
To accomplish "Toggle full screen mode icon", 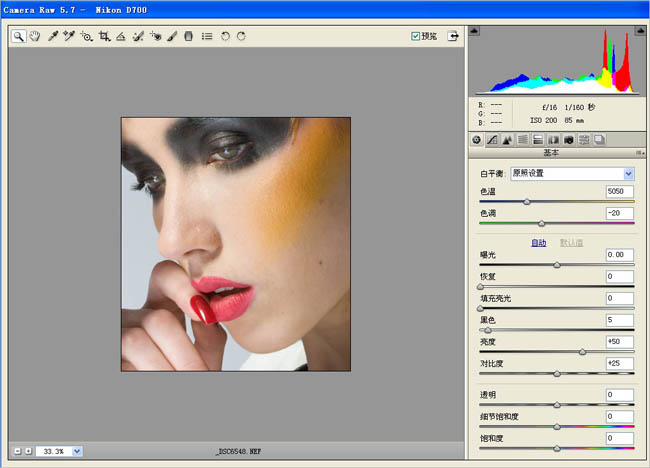I will coord(454,36).
